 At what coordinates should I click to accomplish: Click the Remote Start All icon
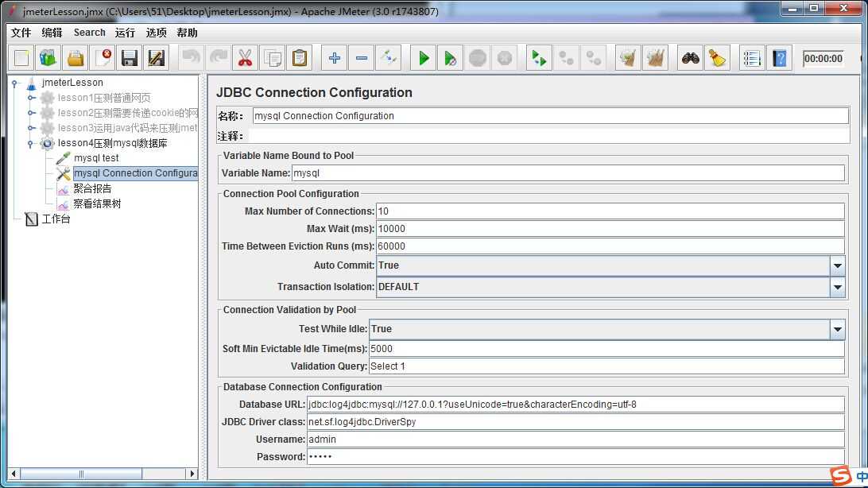[x=539, y=58]
